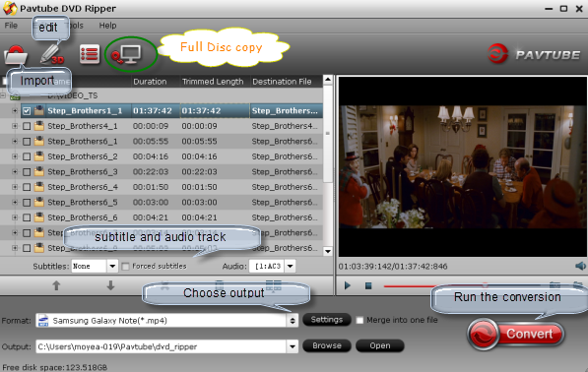Select the Step_Brothers6_4 title row

(x=162, y=187)
